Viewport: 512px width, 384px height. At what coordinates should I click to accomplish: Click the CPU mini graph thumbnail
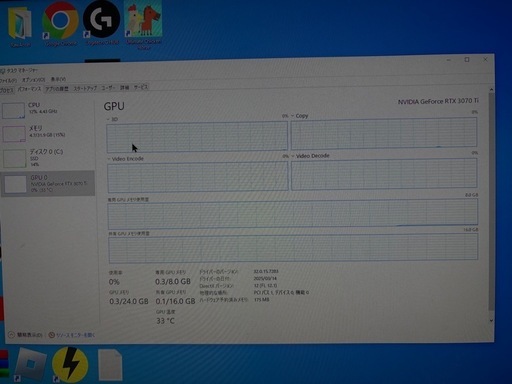click(x=13, y=110)
